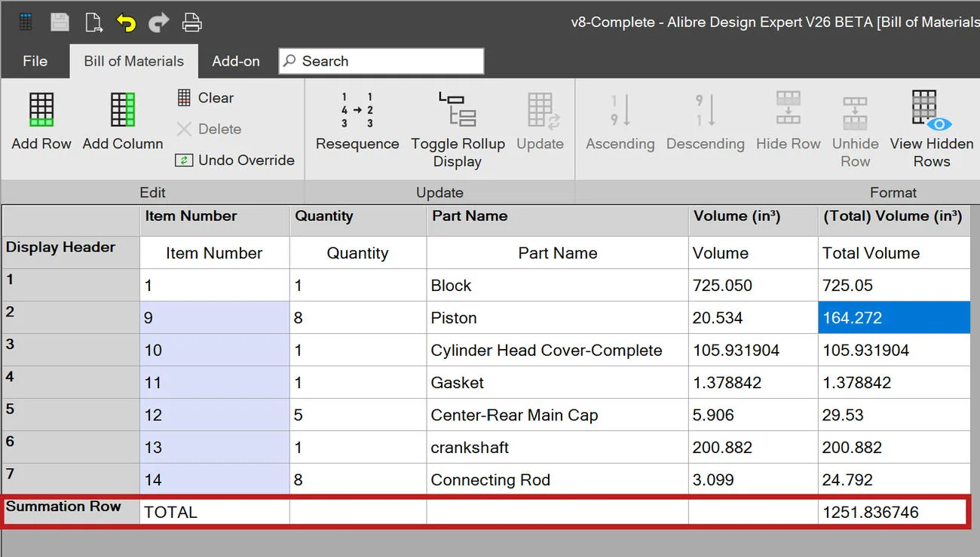
Task: Click the 'TOTAL' cell in summation row
Action: click(x=215, y=513)
